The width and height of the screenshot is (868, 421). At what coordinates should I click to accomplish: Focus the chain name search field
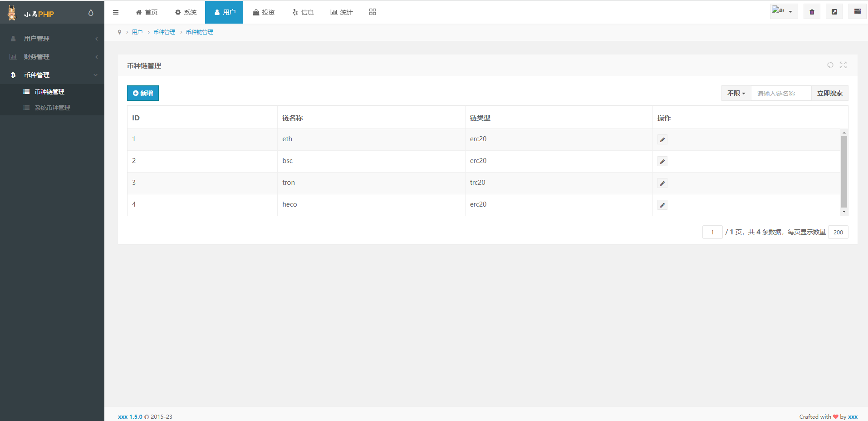tap(781, 93)
